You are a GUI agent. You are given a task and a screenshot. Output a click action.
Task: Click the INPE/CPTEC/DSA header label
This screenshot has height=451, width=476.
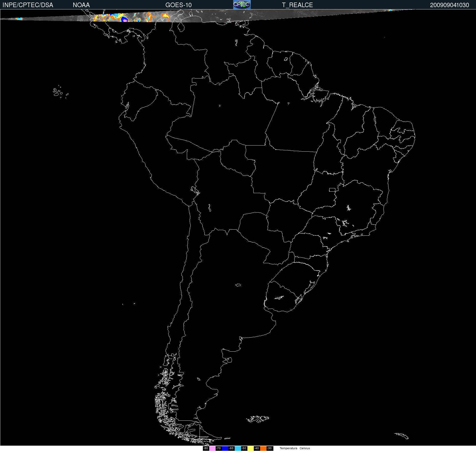click(x=28, y=5)
